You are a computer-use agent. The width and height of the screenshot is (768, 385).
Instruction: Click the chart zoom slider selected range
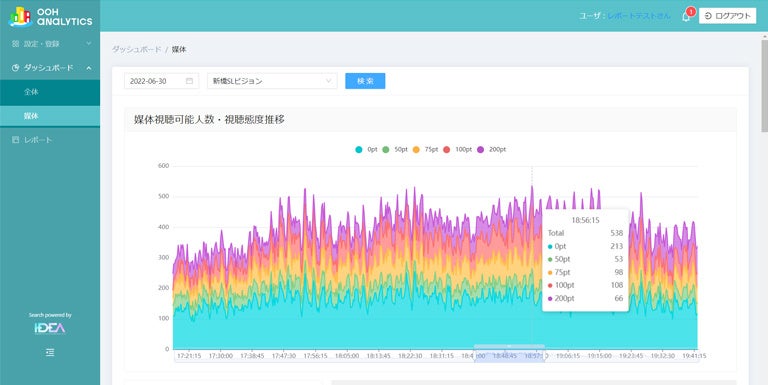tap(509, 356)
